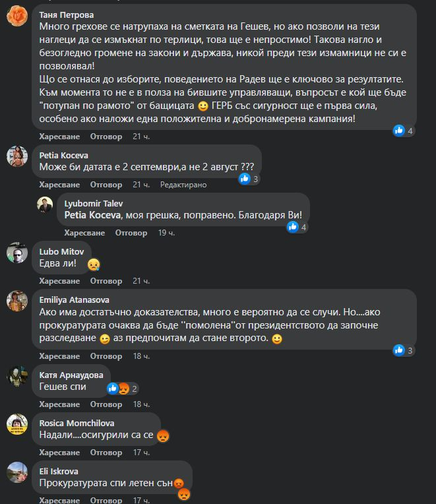Open Lubo Mitov's avatar
This screenshot has width=436, height=504.
point(17,253)
